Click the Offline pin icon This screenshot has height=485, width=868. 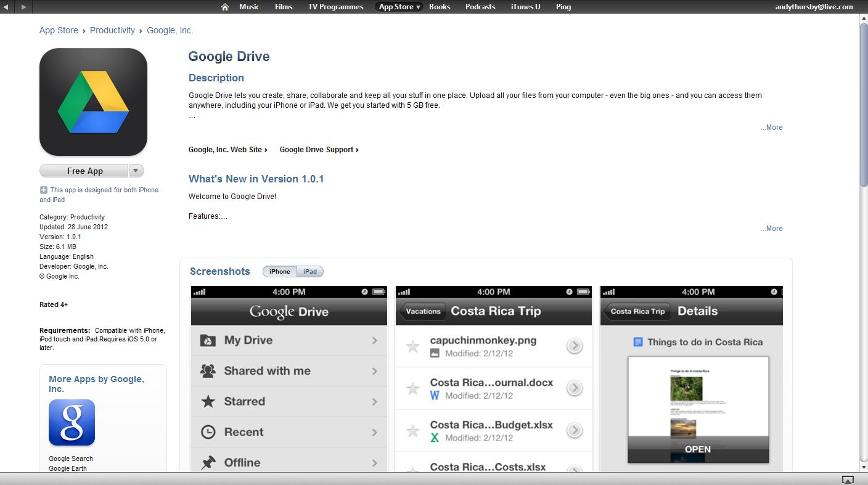tap(208, 463)
